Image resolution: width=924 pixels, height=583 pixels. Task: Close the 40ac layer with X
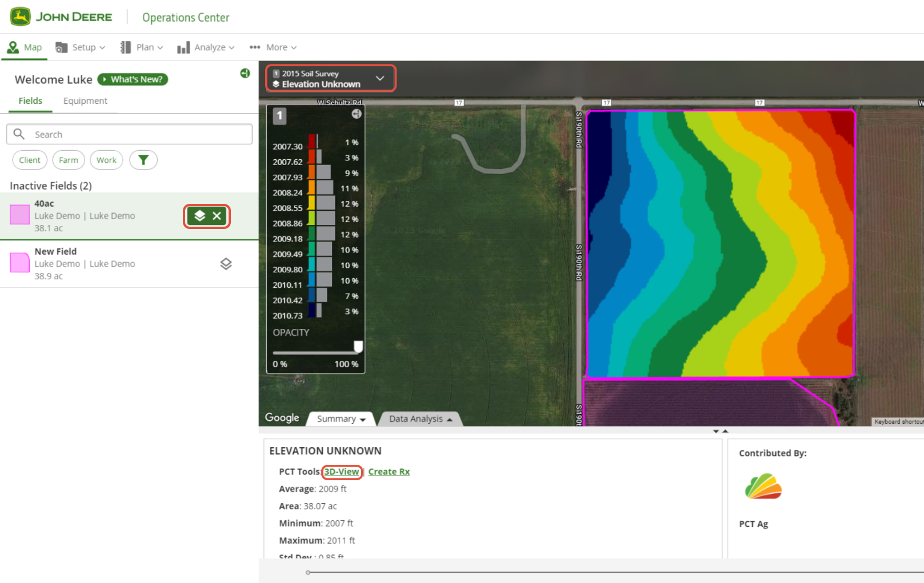click(x=217, y=216)
